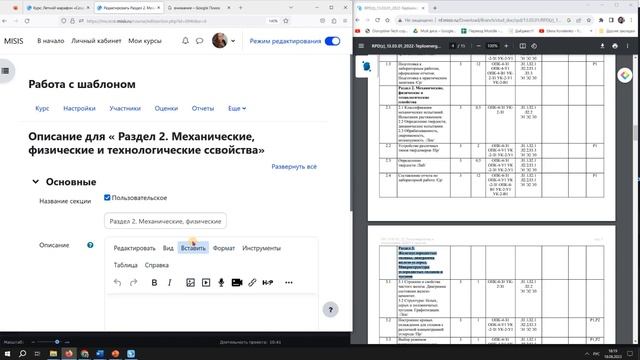Redo edit in description editor
Viewport: 640px width, 360px height.
point(133,282)
